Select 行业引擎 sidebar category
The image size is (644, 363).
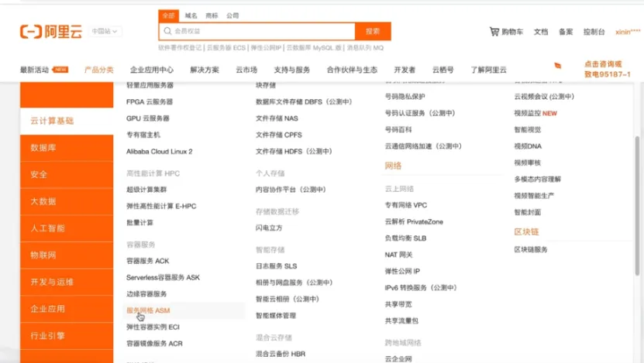point(67,336)
